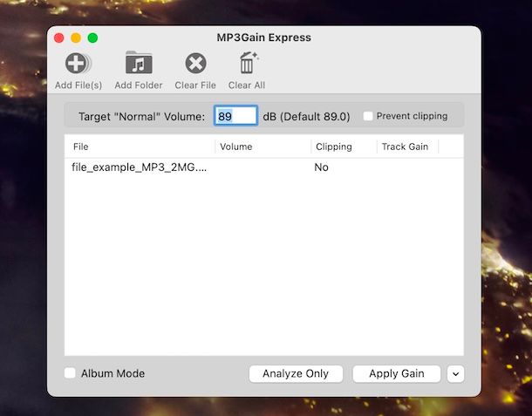Select the file_example_MP3_2MG row
Screen dimensions: 532x416
tap(264, 167)
